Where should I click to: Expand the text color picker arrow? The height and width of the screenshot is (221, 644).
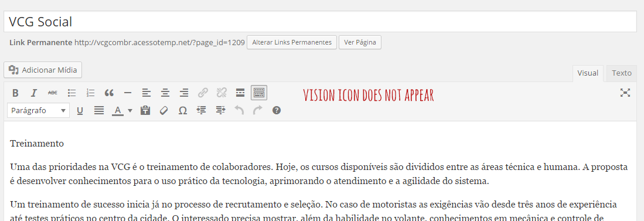tap(130, 110)
